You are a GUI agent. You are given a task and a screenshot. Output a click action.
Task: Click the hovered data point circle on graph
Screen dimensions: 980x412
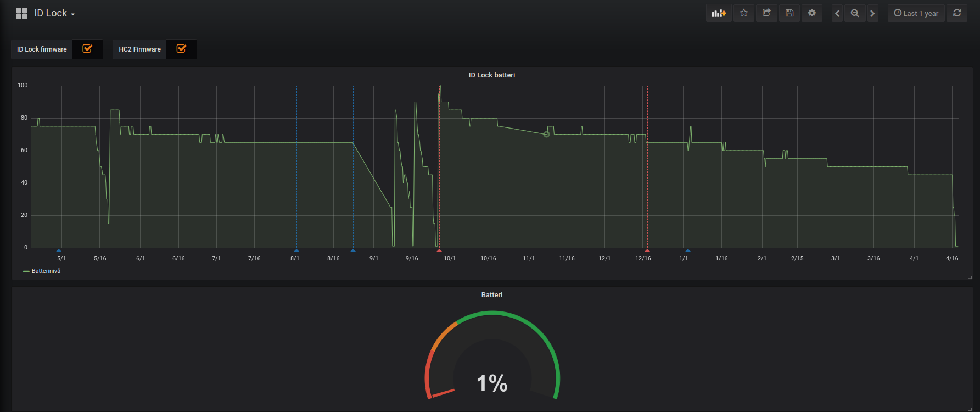point(546,134)
